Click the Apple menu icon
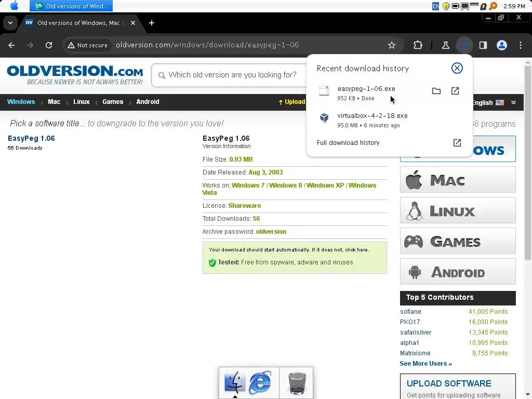The height and width of the screenshot is (399, 532). coord(14,6)
